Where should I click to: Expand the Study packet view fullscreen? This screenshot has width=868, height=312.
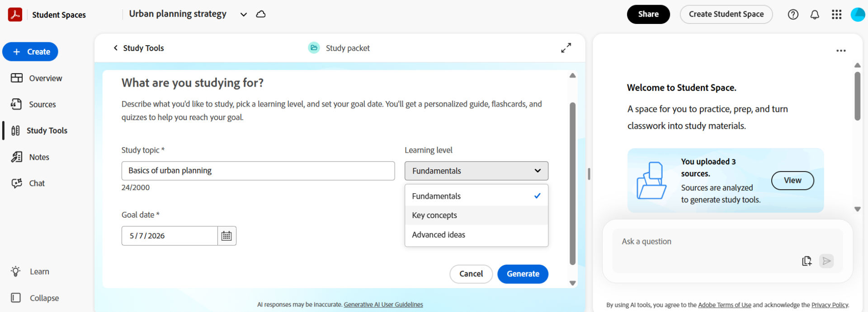pos(566,47)
